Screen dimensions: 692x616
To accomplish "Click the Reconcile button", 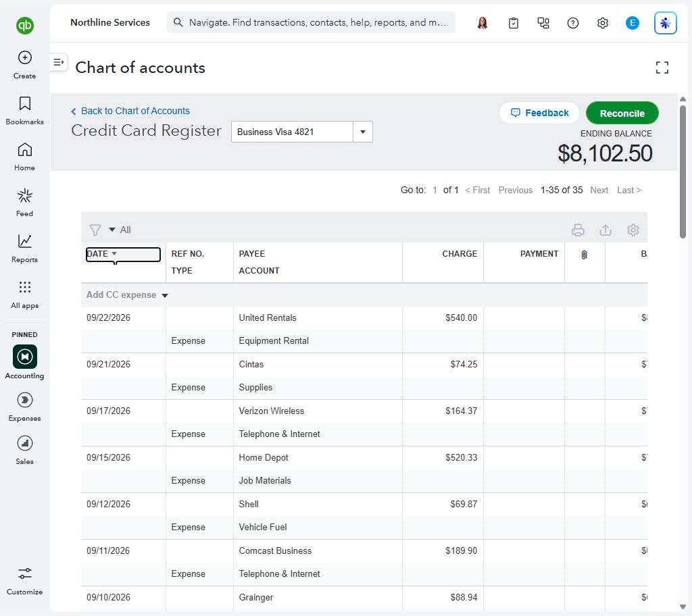I will tap(622, 113).
